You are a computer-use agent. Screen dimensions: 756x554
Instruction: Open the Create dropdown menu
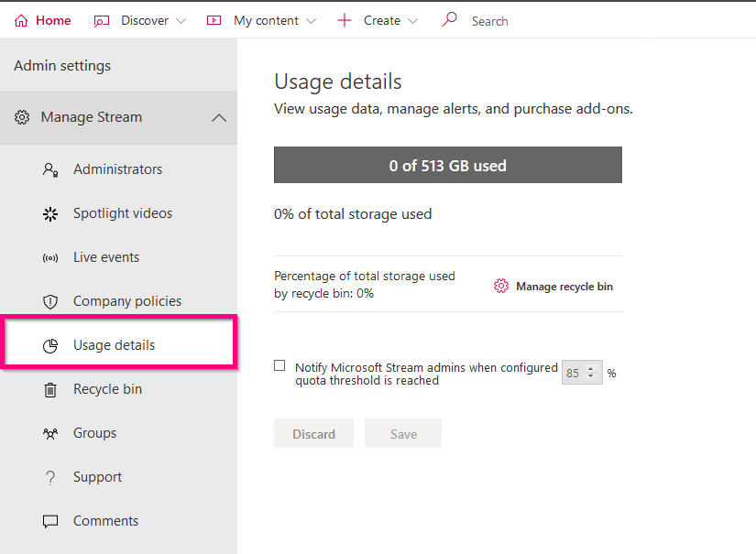(378, 20)
